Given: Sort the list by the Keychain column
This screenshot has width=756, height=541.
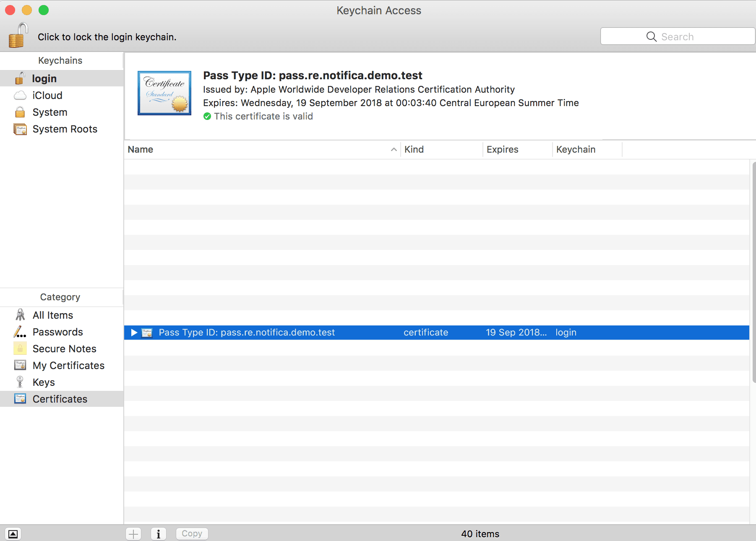Looking at the screenshot, I should tap(587, 149).
